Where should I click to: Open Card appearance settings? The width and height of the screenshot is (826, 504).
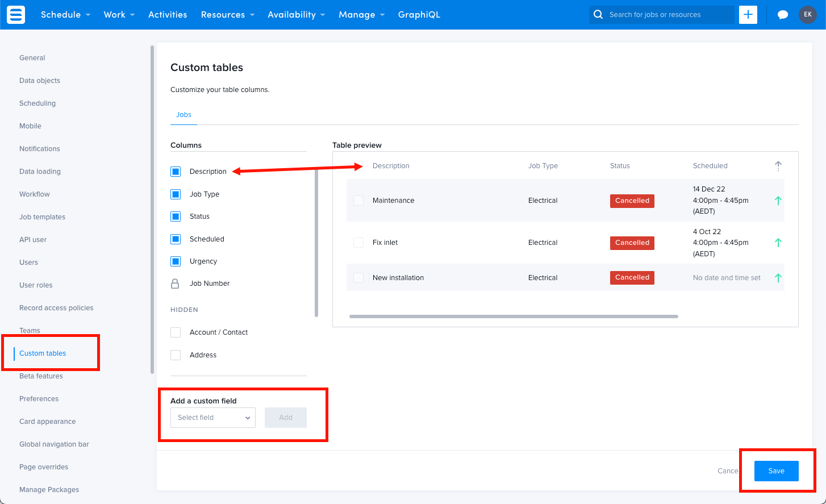pos(47,421)
